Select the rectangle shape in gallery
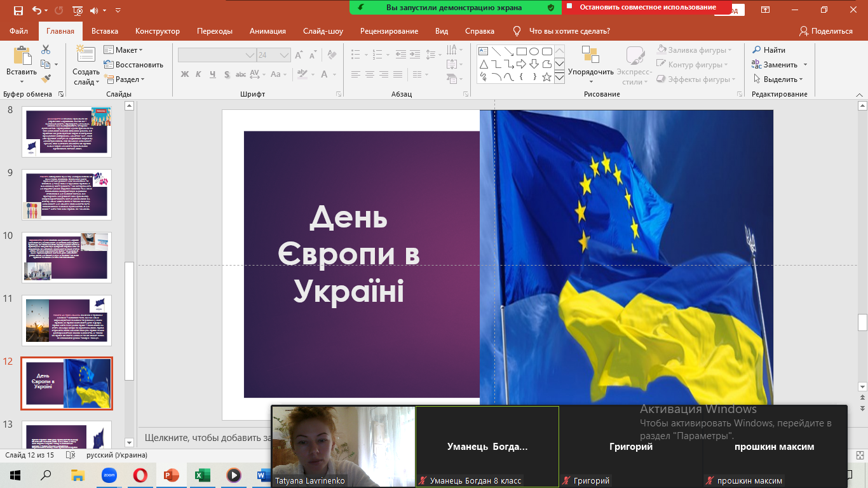The image size is (868, 488). pos(521,51)
